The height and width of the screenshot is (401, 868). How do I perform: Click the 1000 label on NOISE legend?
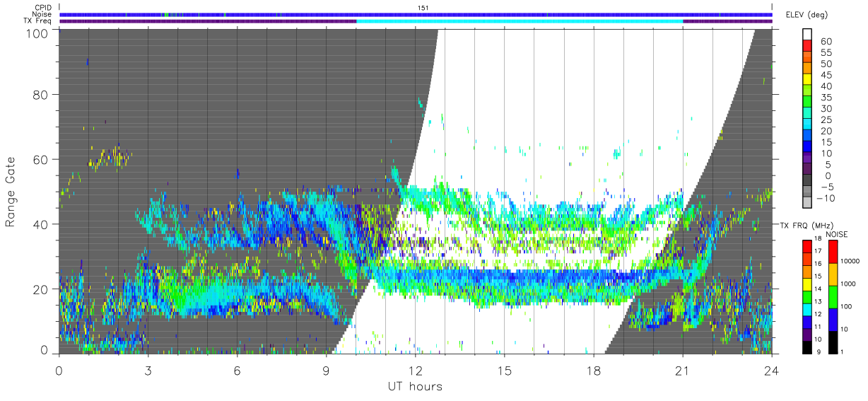coord(848,284)
